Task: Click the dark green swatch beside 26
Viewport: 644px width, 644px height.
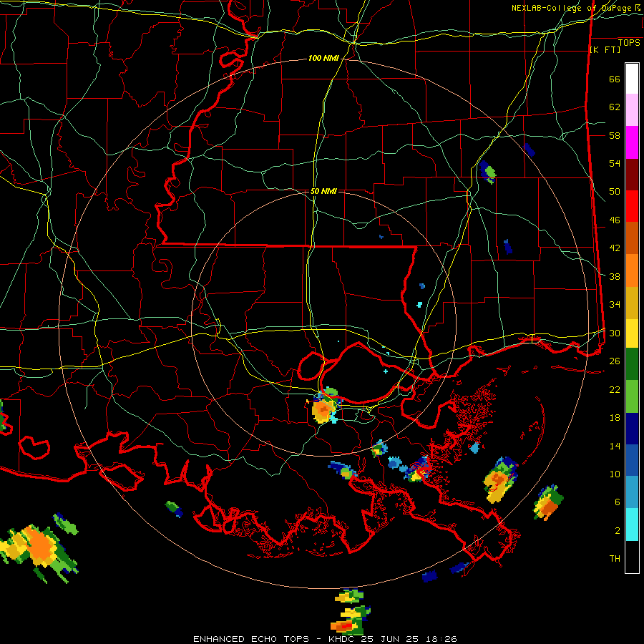Action: [x=632, y=364]
